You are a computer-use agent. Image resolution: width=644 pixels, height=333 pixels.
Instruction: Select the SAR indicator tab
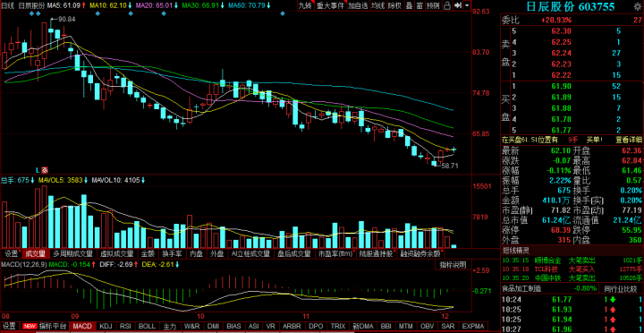click(x=448, y=327)
